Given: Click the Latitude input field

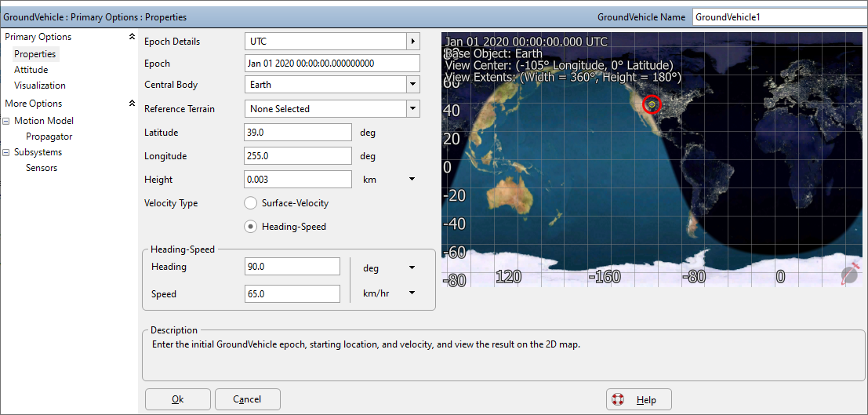Looking at the screenshot, I should pos(298,133).
